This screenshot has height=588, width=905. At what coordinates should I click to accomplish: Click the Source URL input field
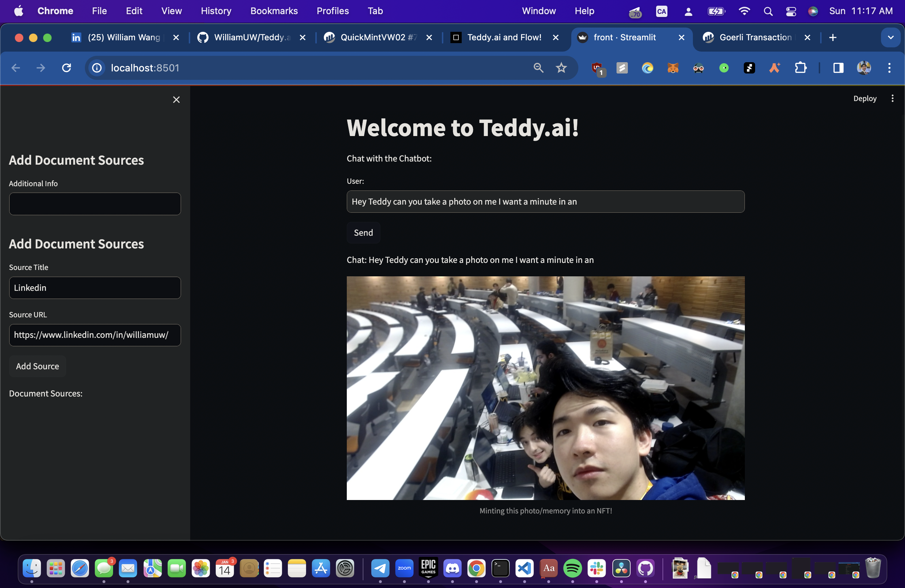pos(95,335)
